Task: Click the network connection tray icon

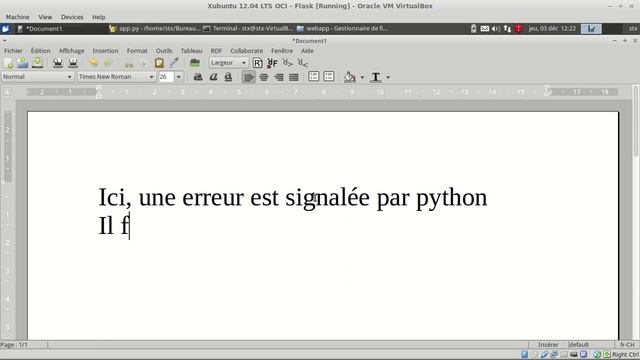Action: coord(507,29)
